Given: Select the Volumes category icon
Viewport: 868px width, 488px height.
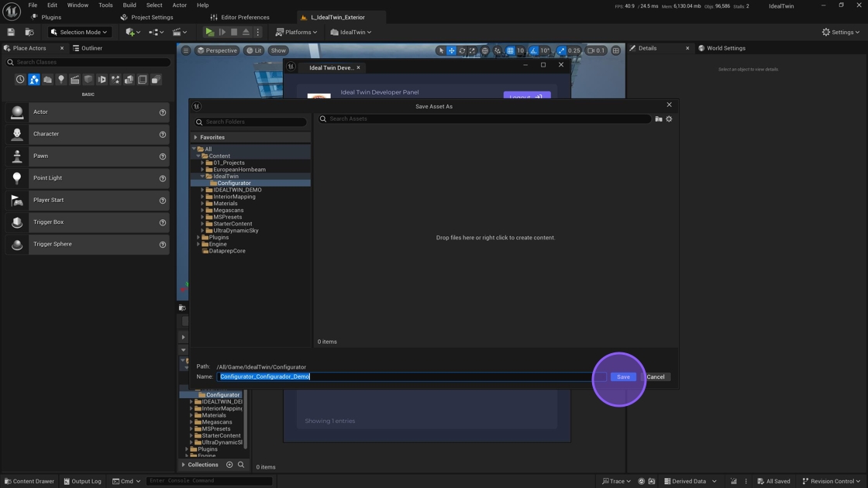Looking at the screenshot, I should (x=143, y=80).
